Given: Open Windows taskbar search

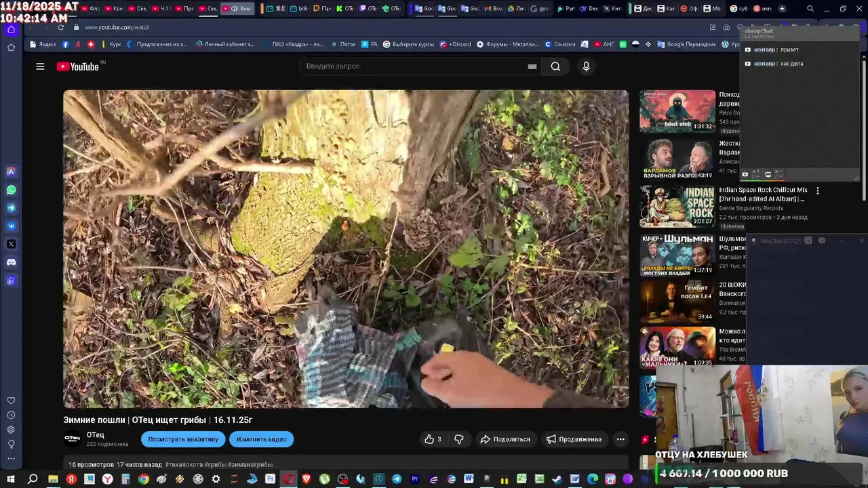Looking at the screenshot, I should [33, 479].
